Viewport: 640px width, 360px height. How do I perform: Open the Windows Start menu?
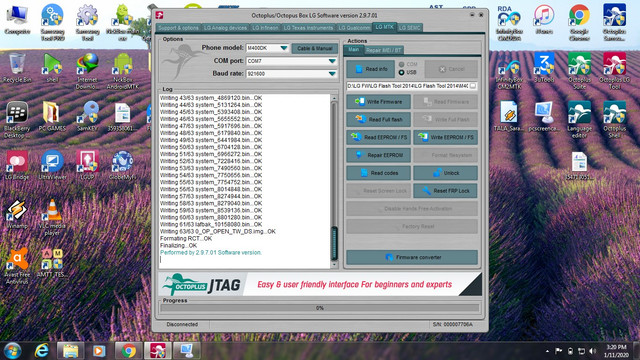point(12,351)
